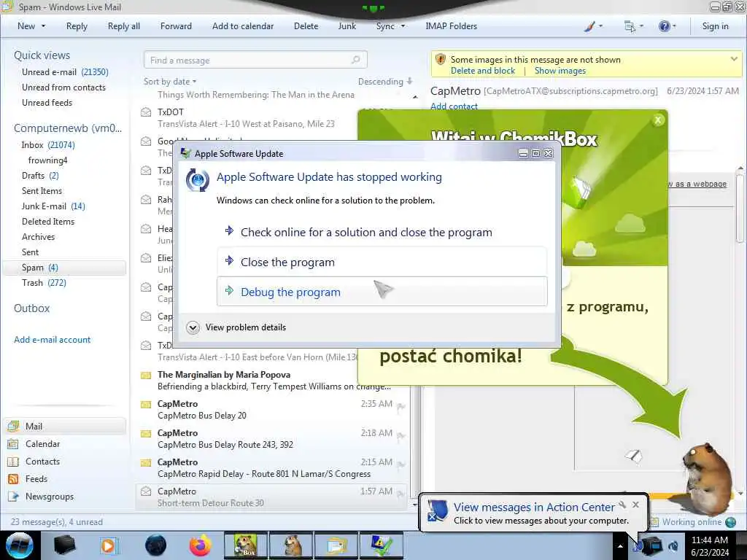Launch Firefox from the taskbar

(x=201, y=545)
